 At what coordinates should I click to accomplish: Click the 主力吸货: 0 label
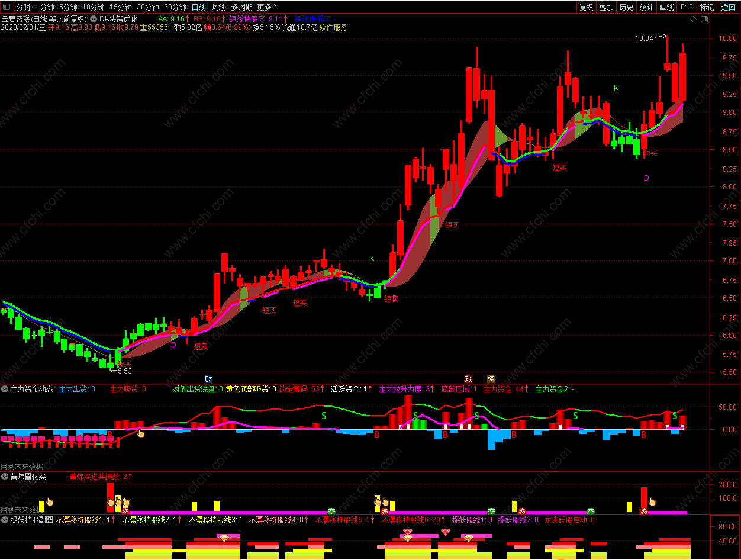pos(128,389)
